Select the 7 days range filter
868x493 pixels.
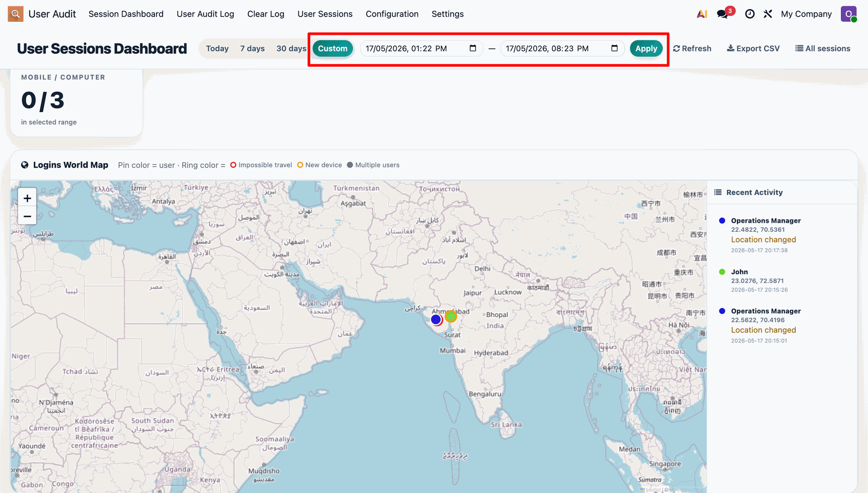point(252,48)
